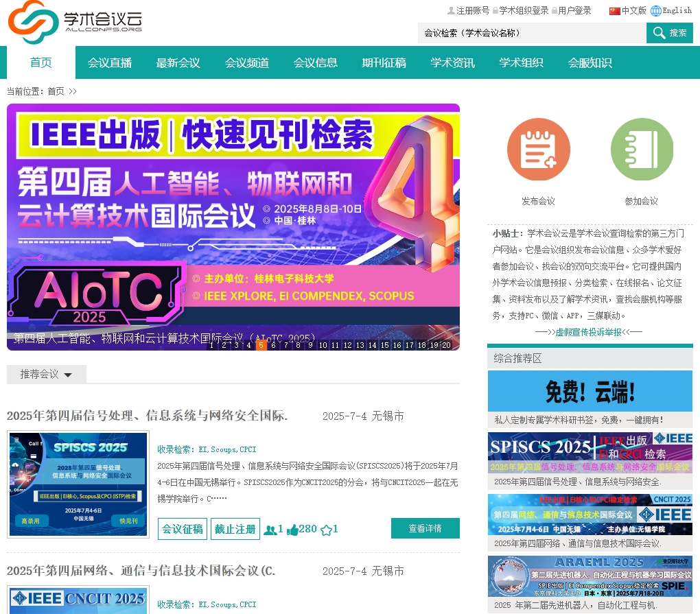Image resolution: width=700 pixels, height=614 pixels.
Task: Click sidebar caption 2025年第四届信号处理、信息系统与网络安全
Action: 579,482
